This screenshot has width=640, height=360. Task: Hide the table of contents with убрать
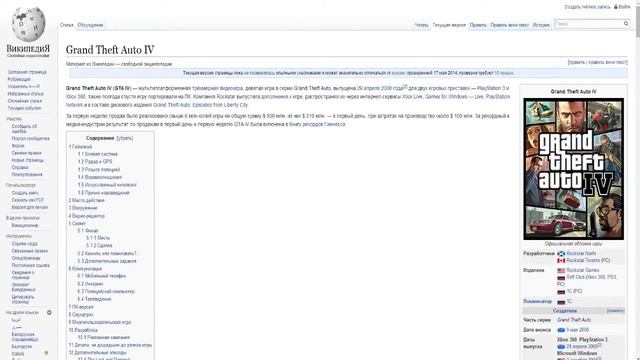pyautogui.click(x=124, y=138)
